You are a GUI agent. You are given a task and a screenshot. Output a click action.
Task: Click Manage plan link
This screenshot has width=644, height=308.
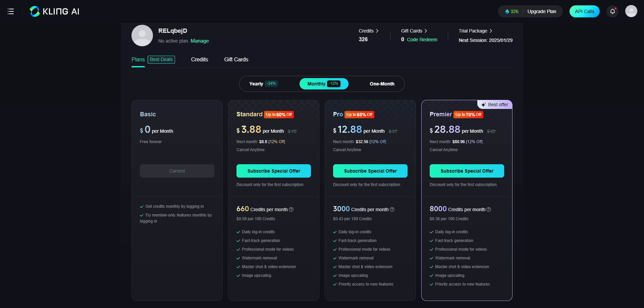click(x=200, y=41)
